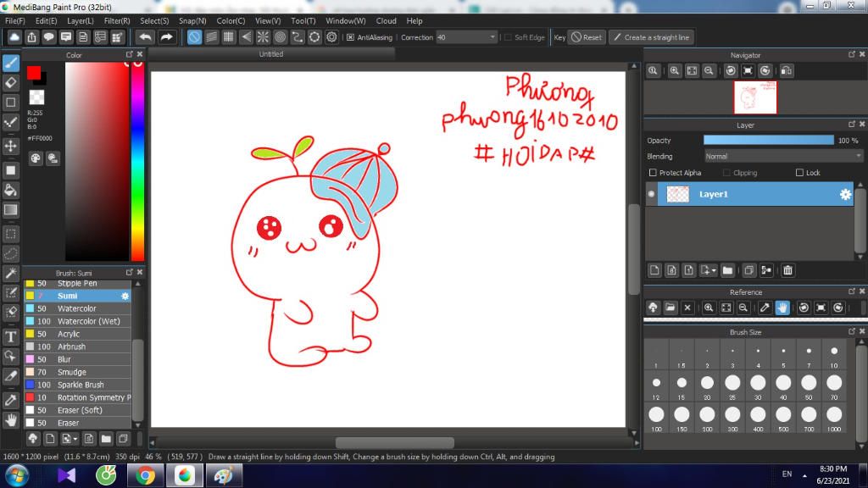
Task: Click the transparent color swatch
Action: (x=36, y=97)
